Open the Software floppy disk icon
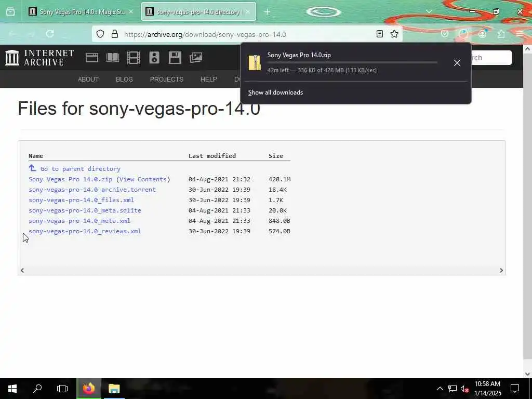 (x=175, y=58)
